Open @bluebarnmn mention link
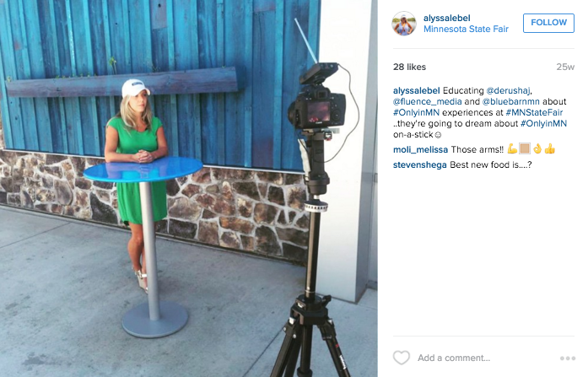The width and height of the screenshot is (588, 377). pos(510,101)
